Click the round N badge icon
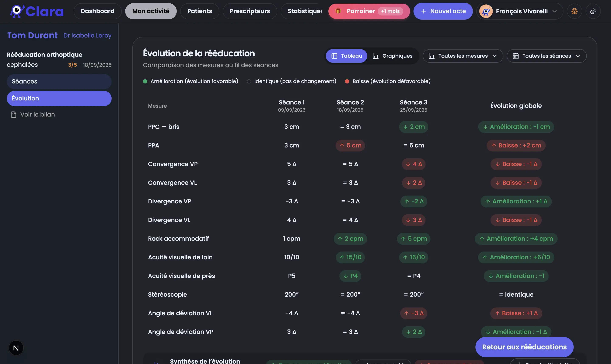The width and height of the screenshot is (611, 364). pyautogui.click(x=16, y=348)
